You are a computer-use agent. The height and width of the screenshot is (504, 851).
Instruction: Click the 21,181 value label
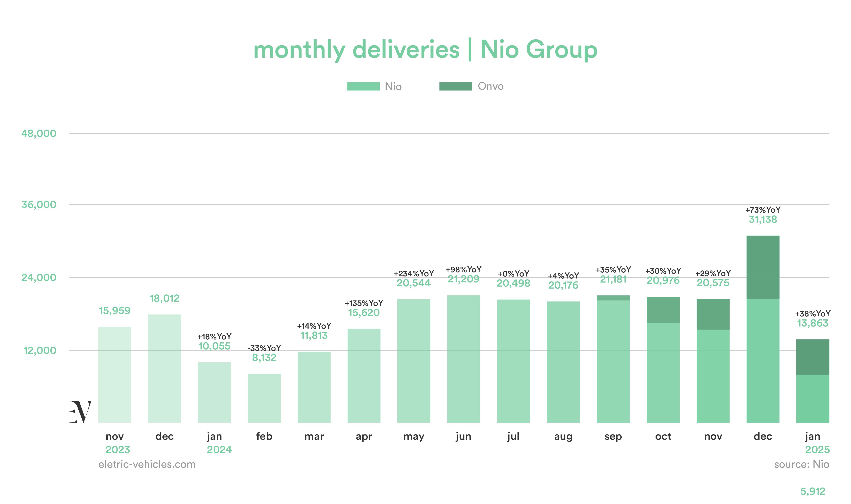[x=613, y=280]
